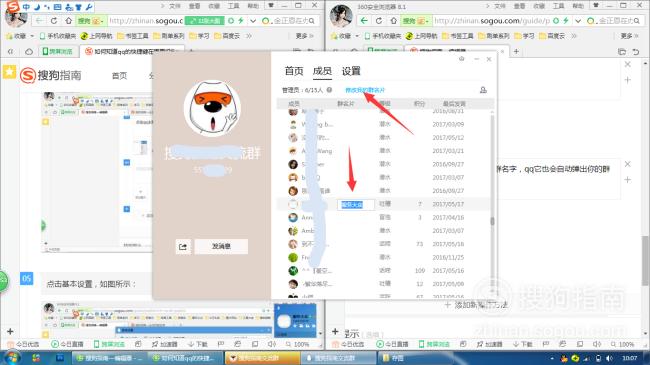Image resolution: width=650 pixels, height=365 pixels.
Task: Click 100% zoom control in left browser status bar
Action: click(x=297, y=344)
